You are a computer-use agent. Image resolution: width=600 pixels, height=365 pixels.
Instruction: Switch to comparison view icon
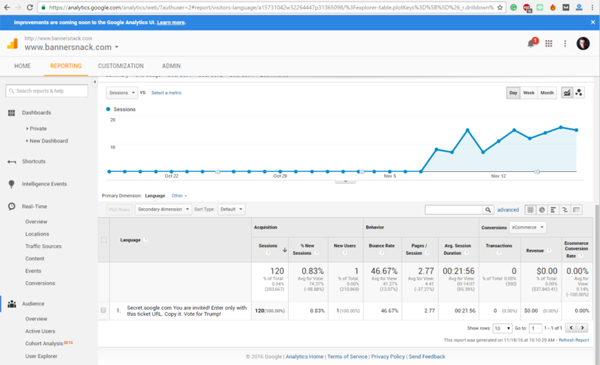[565, 210]
